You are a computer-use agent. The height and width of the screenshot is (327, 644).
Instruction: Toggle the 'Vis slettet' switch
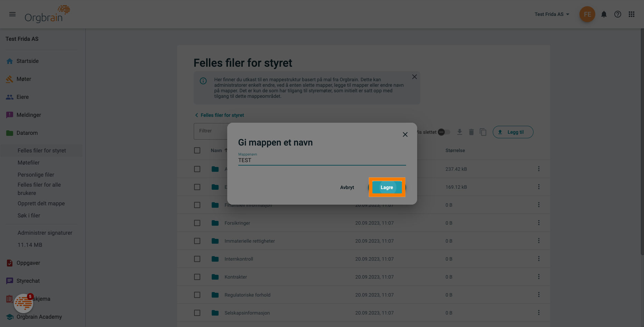[444, 132]
